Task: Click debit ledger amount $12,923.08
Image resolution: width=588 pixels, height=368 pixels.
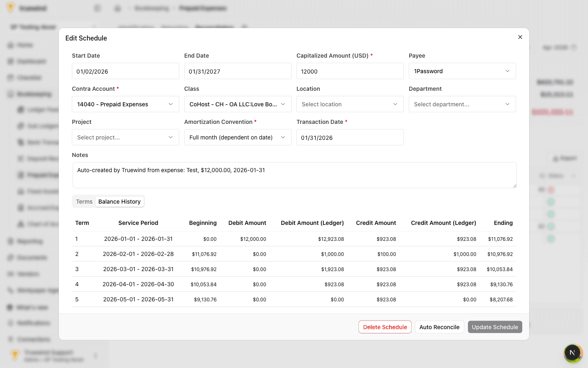Action: point(331,239)
